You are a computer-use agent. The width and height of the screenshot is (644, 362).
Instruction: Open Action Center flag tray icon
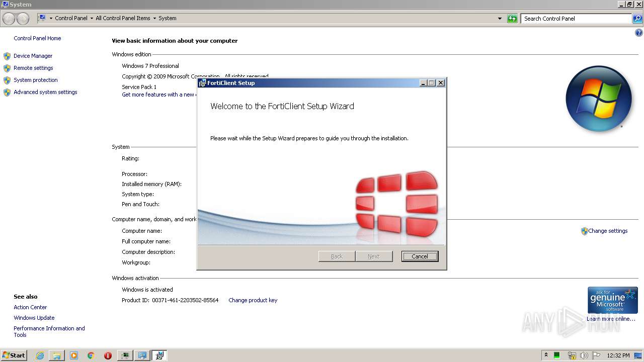(x=596, y=355)
